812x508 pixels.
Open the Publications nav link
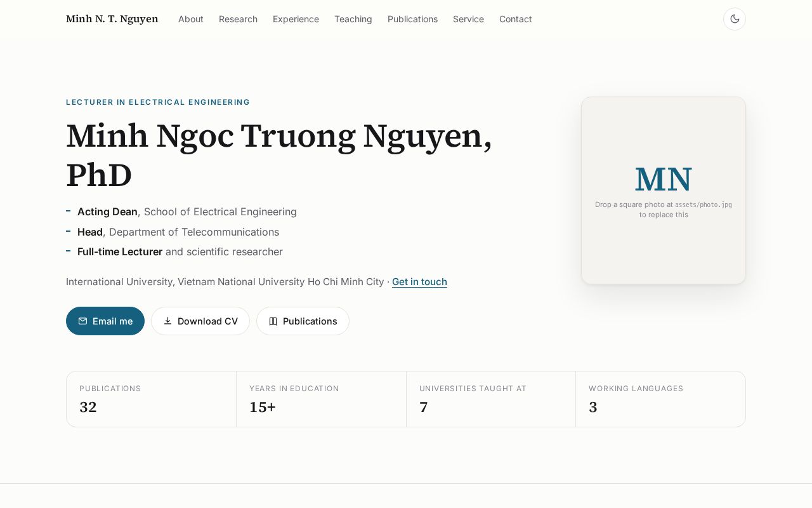412,19
